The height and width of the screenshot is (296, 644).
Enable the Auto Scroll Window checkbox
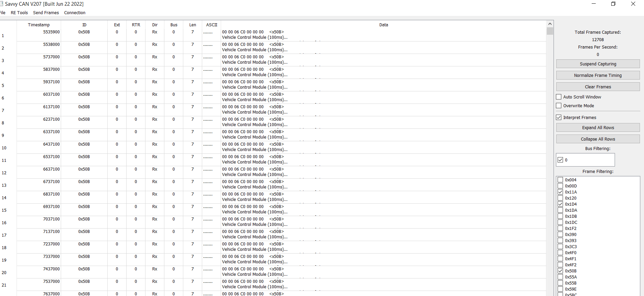click(559, 97)
